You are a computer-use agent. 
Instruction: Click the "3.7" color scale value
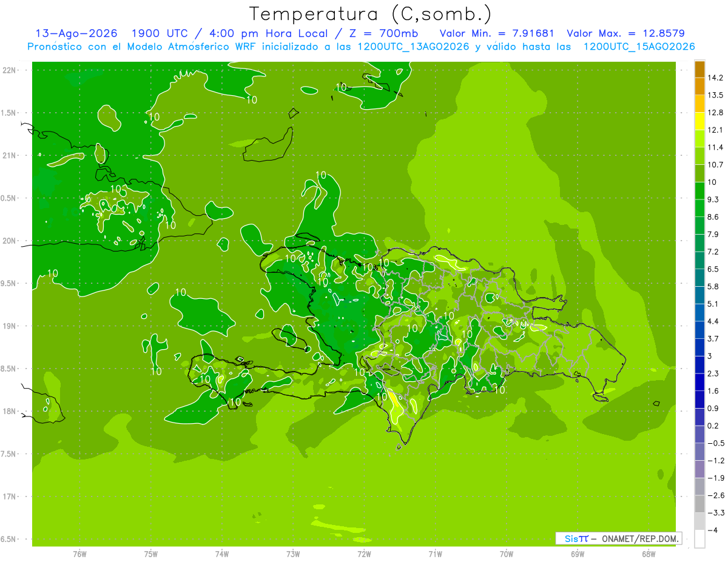713,339
